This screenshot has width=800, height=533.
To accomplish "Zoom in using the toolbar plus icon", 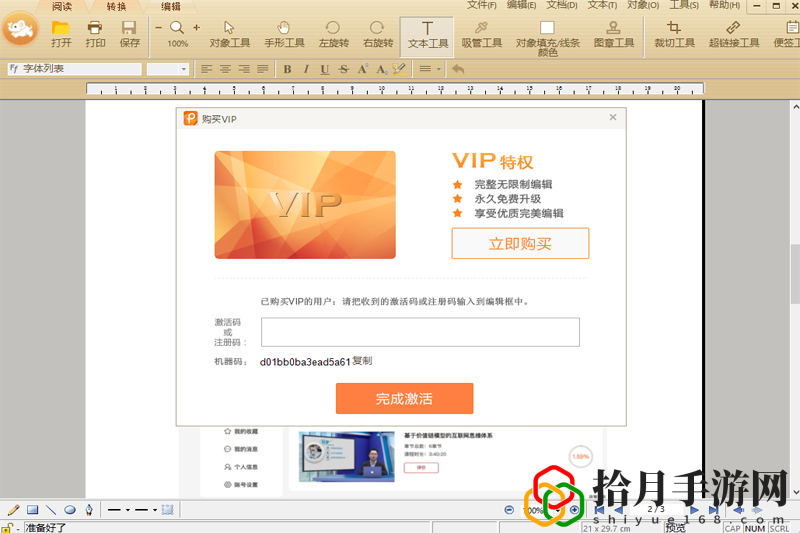I will (196, 28).
